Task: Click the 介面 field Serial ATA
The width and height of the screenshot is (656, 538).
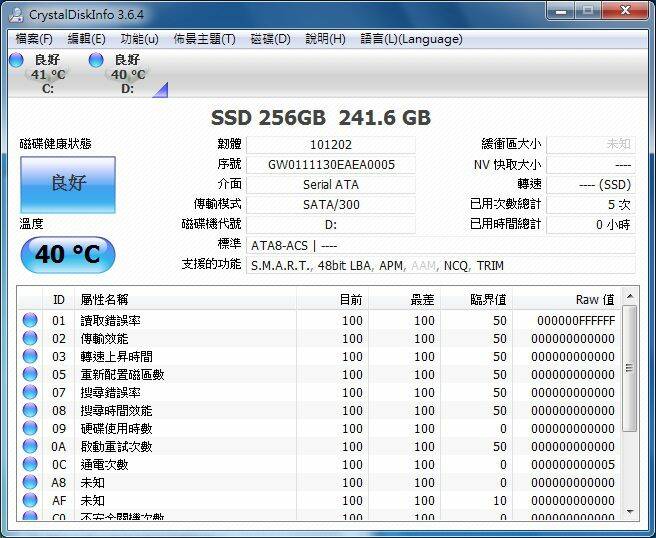Action: pyautogui.click(x=331, y=184)
